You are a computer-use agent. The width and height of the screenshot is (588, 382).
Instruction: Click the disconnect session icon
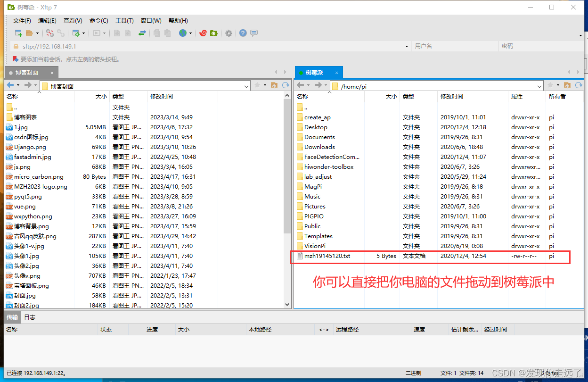49,33
